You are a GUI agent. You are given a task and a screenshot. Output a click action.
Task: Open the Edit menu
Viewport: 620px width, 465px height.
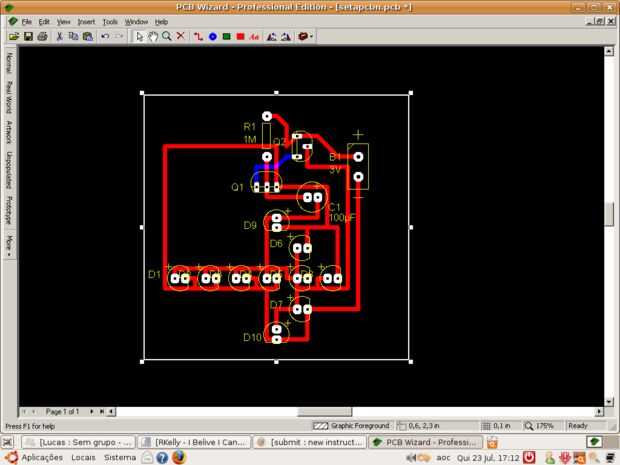[44, 22]
